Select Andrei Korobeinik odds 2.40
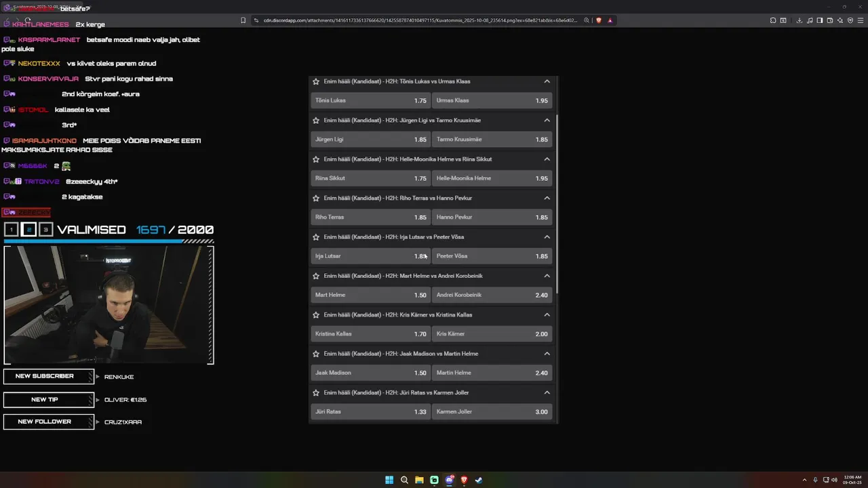Viewport: 868px width, 488px height. coord(492,295)
